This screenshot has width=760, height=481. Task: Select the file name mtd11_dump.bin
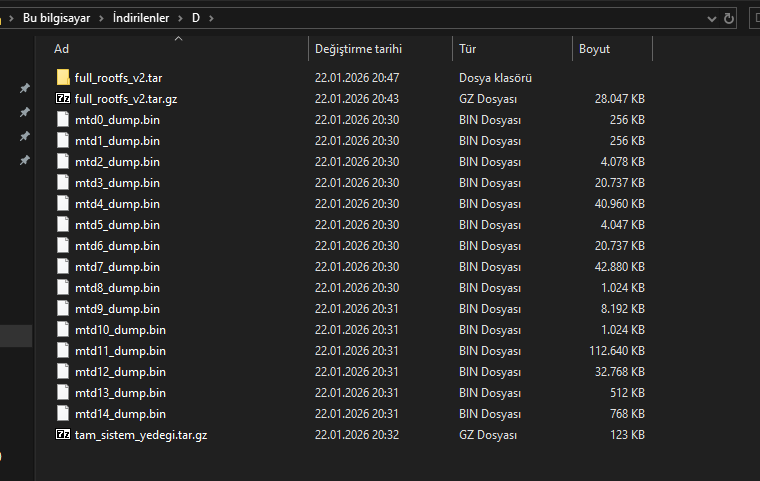click(x=120, y=351)
